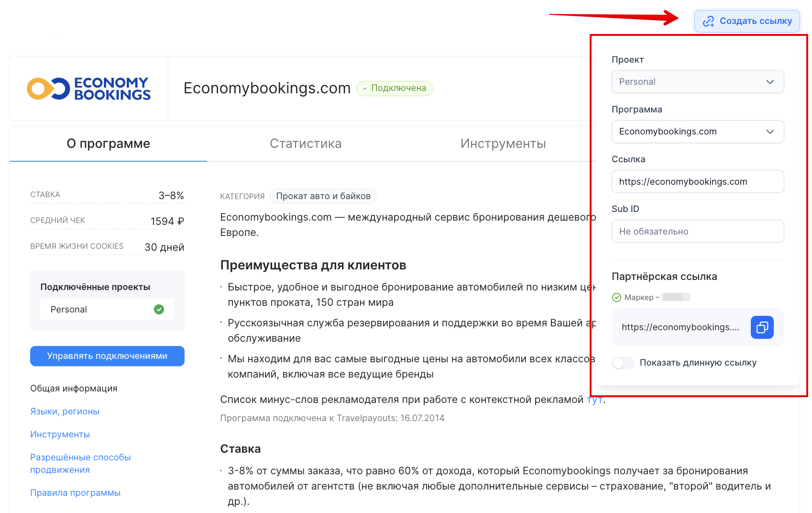This screenshot has width=812, height=513.
Task: Click the 'Партнёрская ссылка' heading
Action: point(664,277)
